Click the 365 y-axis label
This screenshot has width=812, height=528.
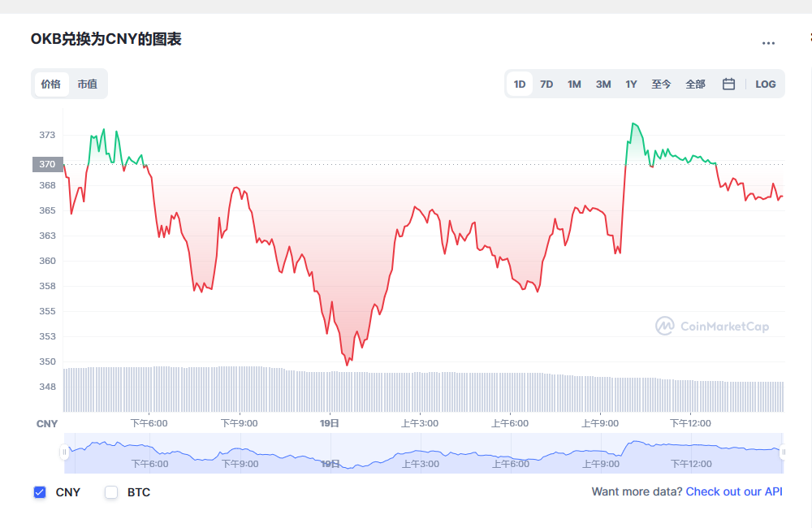tap(47, 210)
